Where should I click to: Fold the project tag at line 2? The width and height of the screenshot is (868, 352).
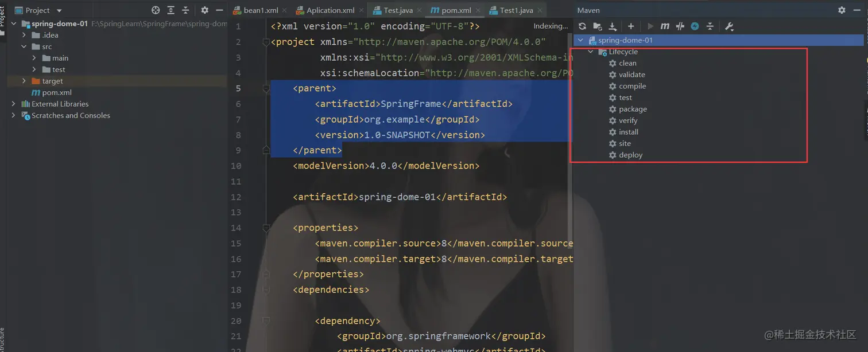266,42
